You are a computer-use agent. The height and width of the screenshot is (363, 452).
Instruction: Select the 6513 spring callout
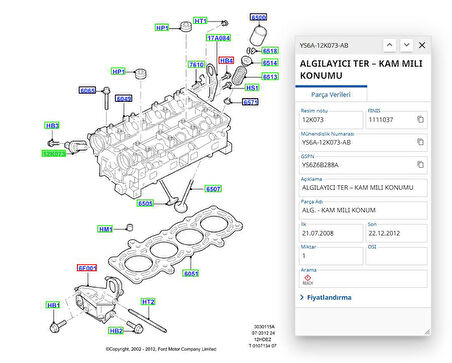[270, 77]
